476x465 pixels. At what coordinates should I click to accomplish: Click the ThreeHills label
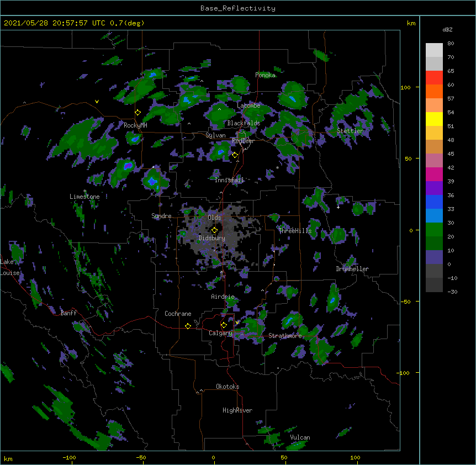click(295, 231)
